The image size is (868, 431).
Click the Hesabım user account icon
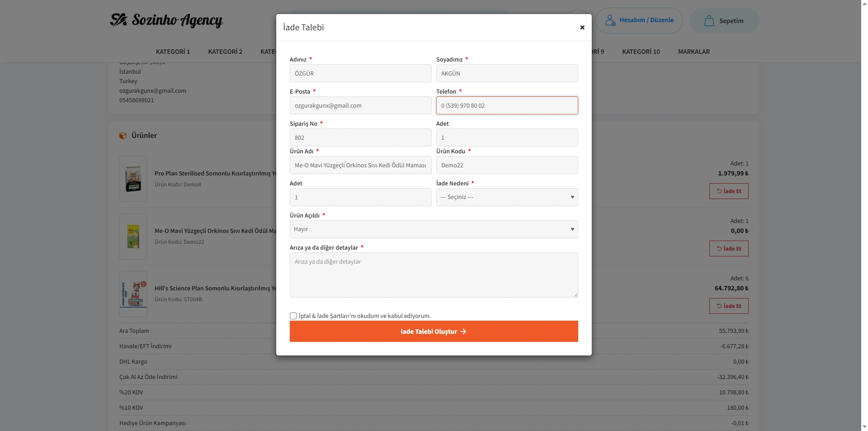pos(610,20)
